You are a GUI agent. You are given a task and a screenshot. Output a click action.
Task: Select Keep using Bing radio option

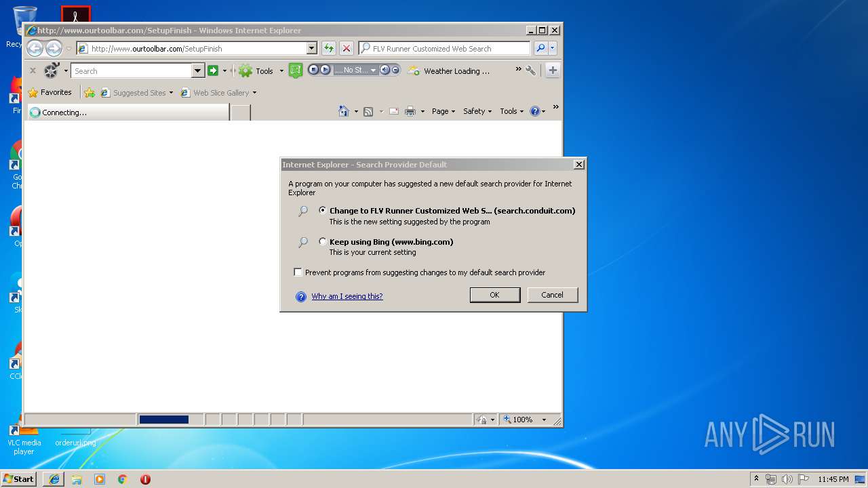pos(322,241)
